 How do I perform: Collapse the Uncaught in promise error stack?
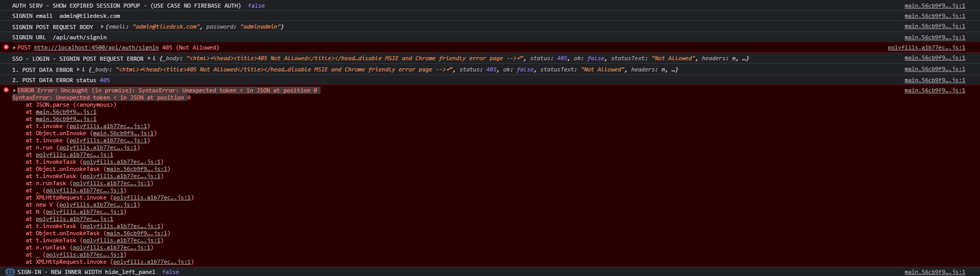14,90
